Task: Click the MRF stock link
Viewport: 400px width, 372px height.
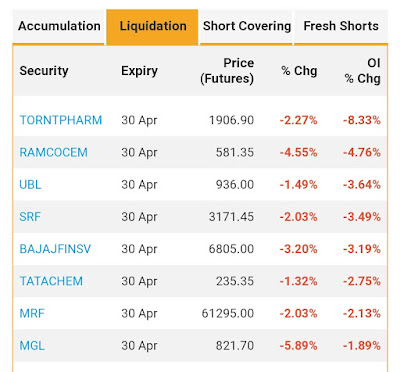Action: [32, 314]
